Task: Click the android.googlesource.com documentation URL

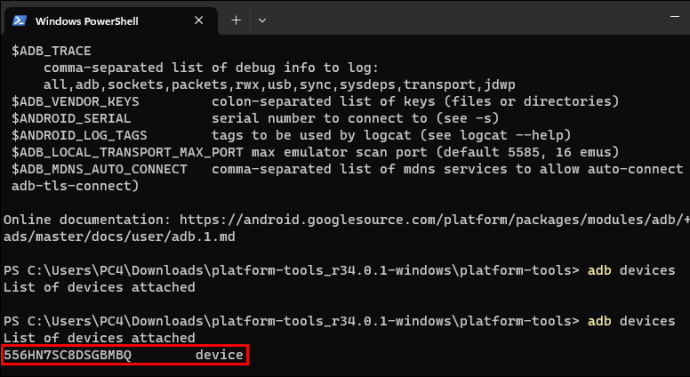Action: point(435,220)
